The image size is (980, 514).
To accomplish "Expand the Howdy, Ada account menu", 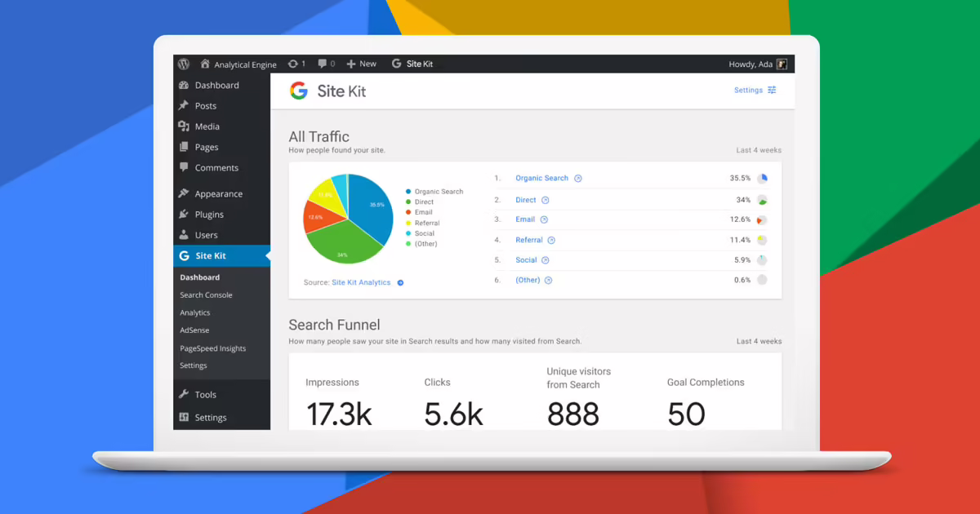I will [x=750, y=64].
